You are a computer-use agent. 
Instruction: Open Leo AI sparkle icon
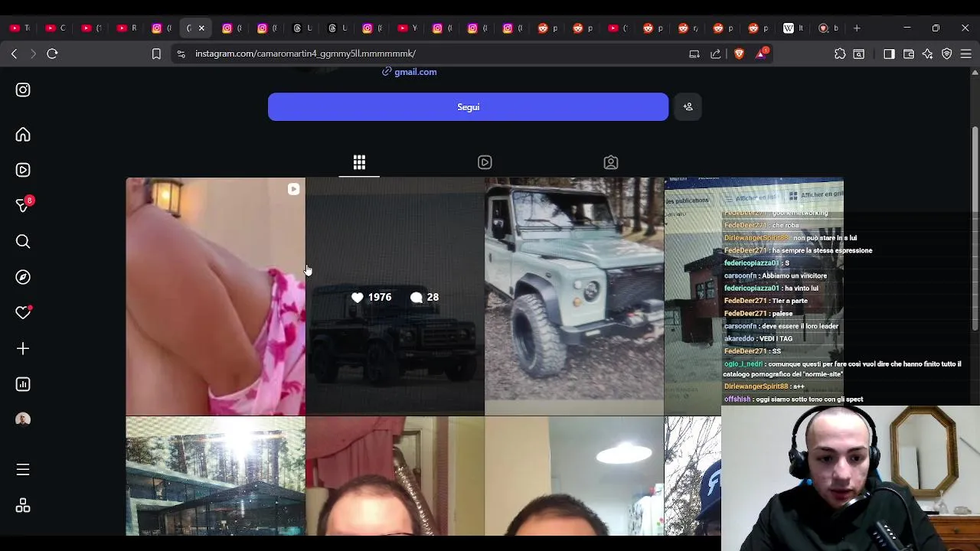(x=928, y=54)
